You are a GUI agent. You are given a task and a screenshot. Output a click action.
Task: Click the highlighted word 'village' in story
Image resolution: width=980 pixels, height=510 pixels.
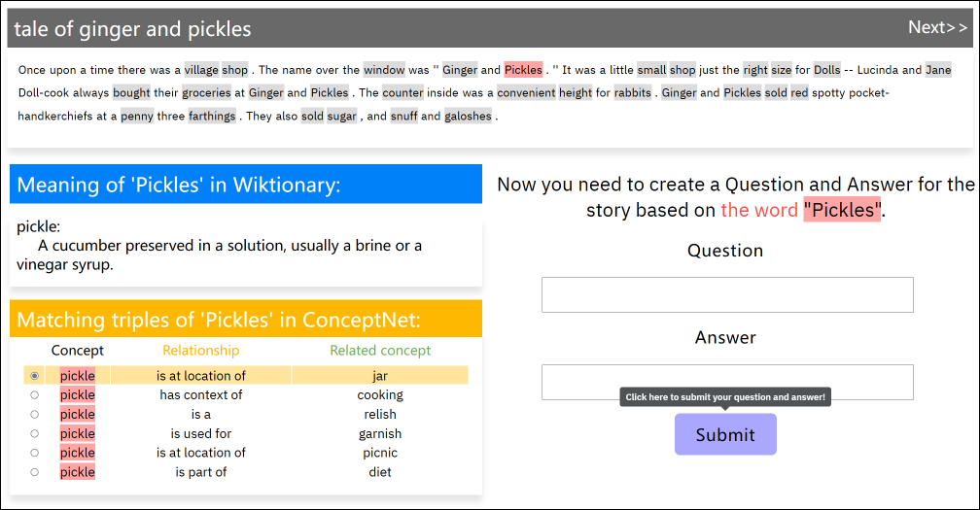pyautogui.click(x=201, y=70)
